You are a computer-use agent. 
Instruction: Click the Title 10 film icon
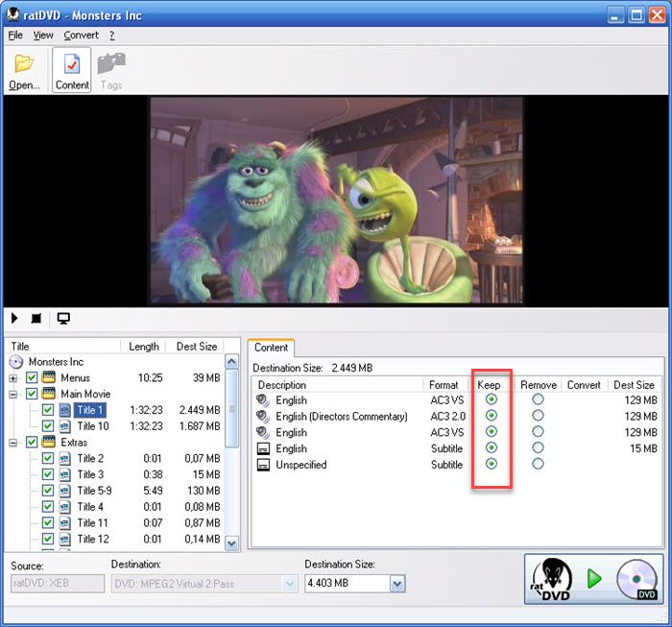pos(64,426)
